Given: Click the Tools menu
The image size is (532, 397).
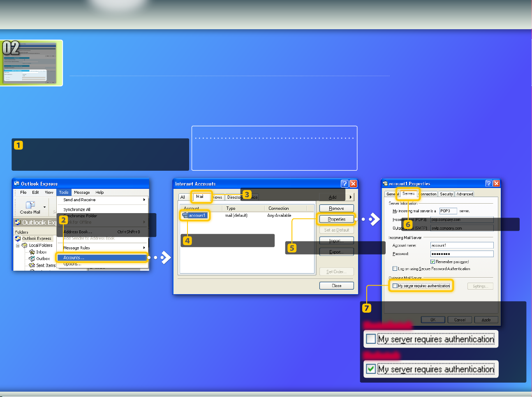Looking at the screenshot, I should click(64, 192).
